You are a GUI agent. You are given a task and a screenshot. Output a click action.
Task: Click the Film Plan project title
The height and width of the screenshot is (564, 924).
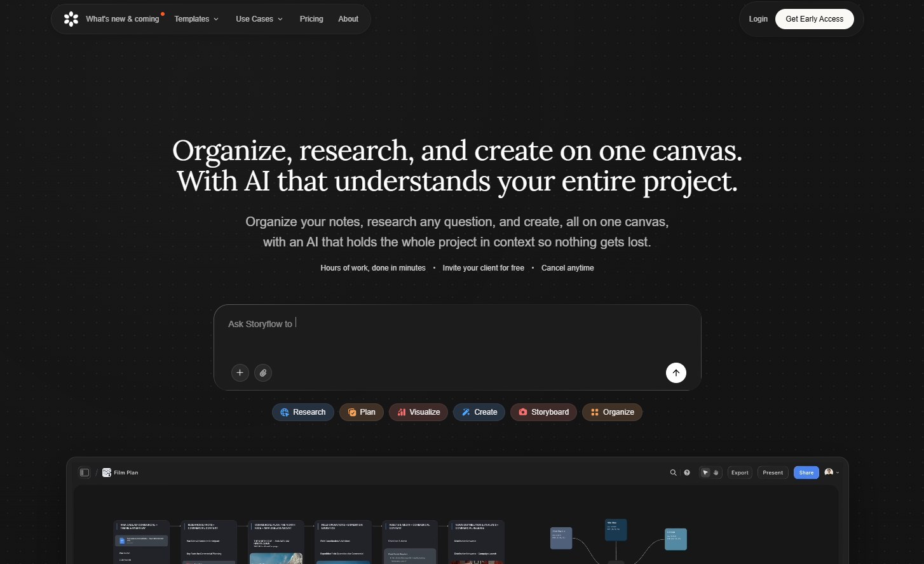click(126, 473)
